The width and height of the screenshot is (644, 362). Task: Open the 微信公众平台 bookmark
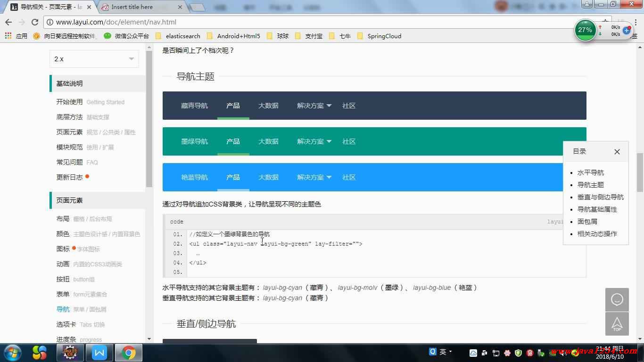[126, 36]
